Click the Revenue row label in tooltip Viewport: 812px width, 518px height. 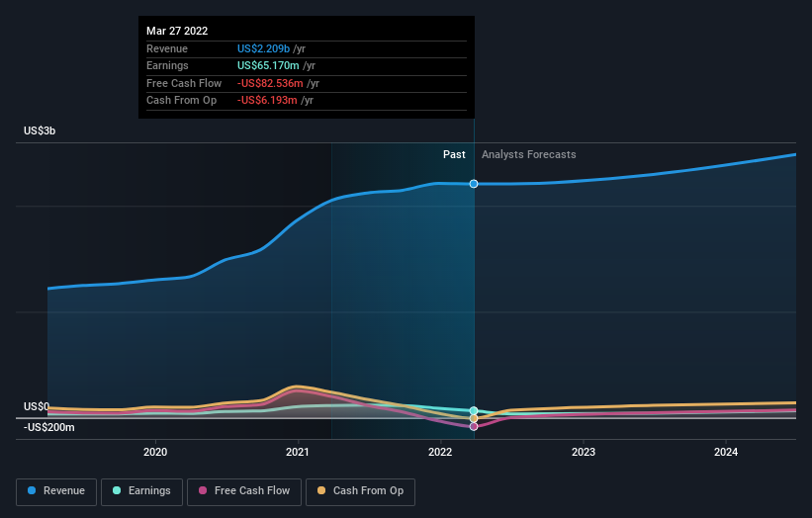tap(167, 48)
